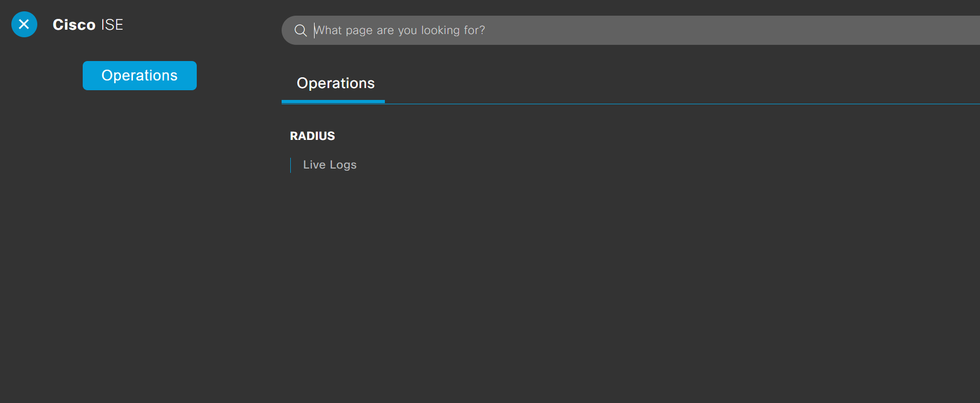This screenshot has height=403, width=980.
Task: Click the RADIUS section heading
Action: click(x=312, y=136)
